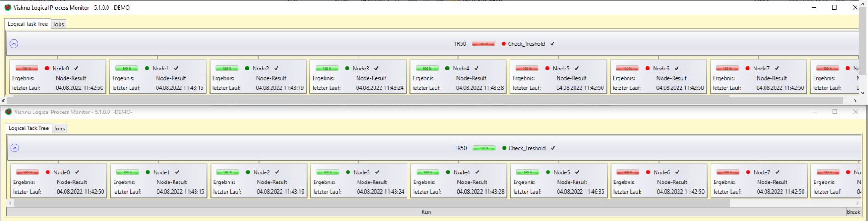
Task: Click the green TR50 progress bar in the lower window
Action: [484, 148]
